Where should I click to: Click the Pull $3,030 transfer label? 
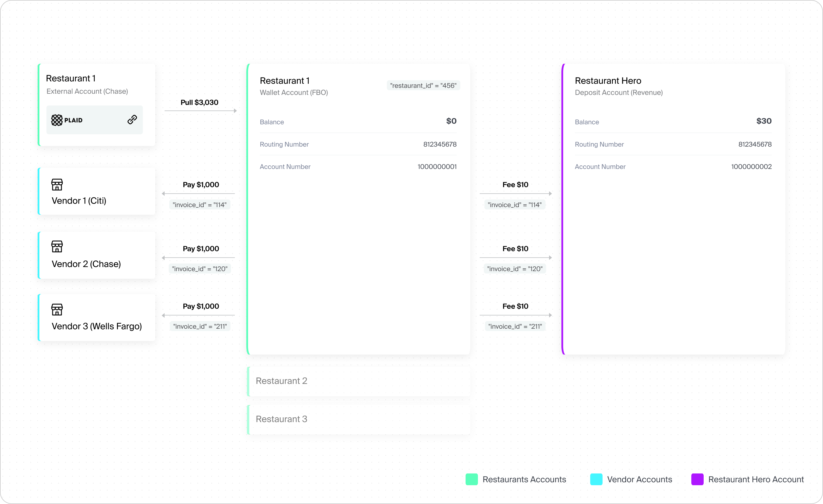[199, 103]
